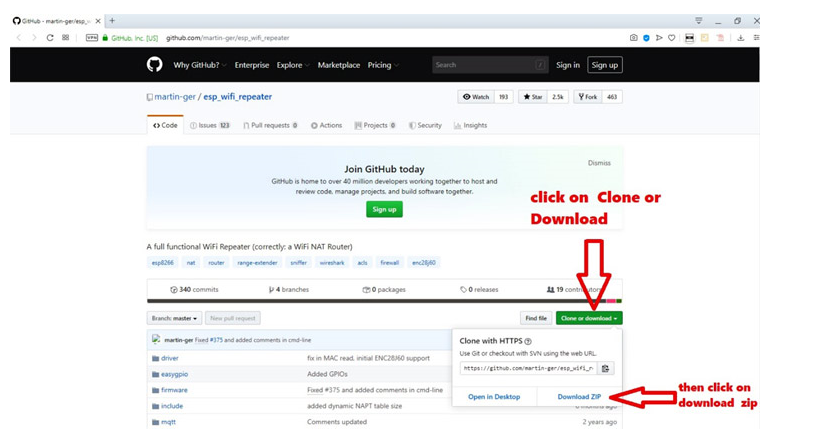
Task: Click the esp8266 topic tag
Action: pos(163,262)
